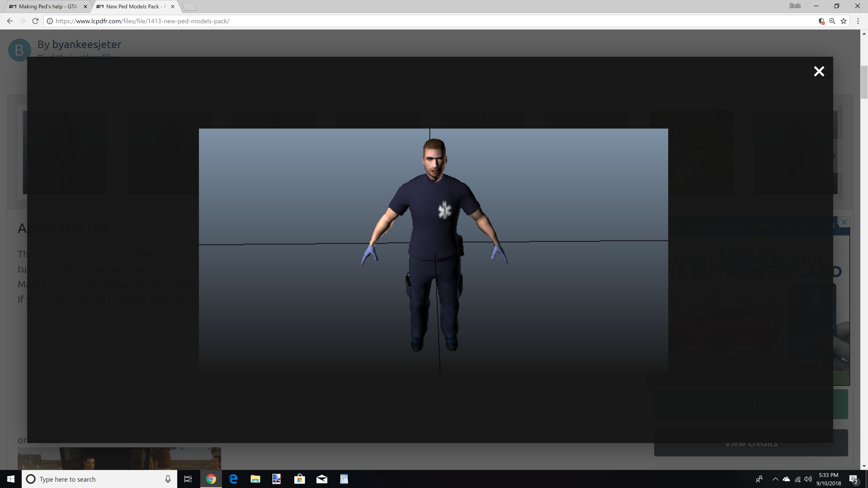
Task: Show hidden system tray icons
Action: click(x=775, y=479)
